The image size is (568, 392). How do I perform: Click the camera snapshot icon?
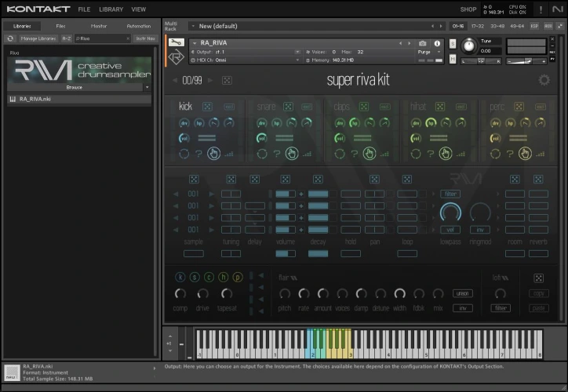click(423, 43)
